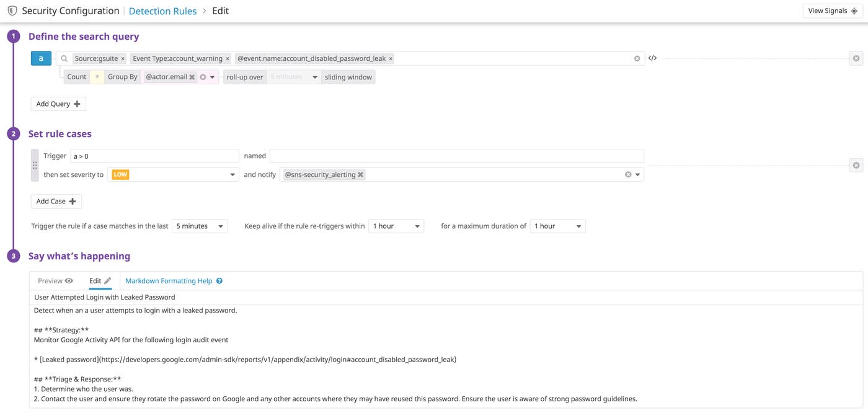Click the code editor </> icon beside the query

pos(652,58)
